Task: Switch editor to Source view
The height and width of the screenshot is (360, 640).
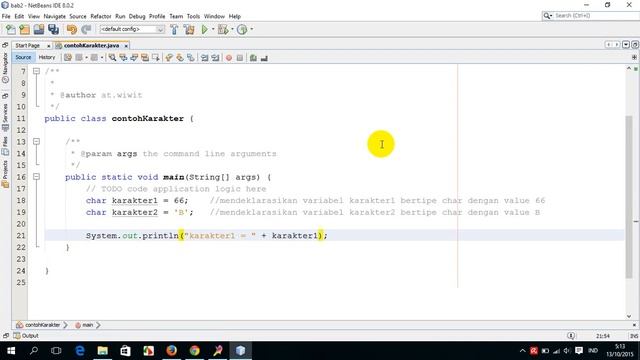Action: (x=23, y=58)
